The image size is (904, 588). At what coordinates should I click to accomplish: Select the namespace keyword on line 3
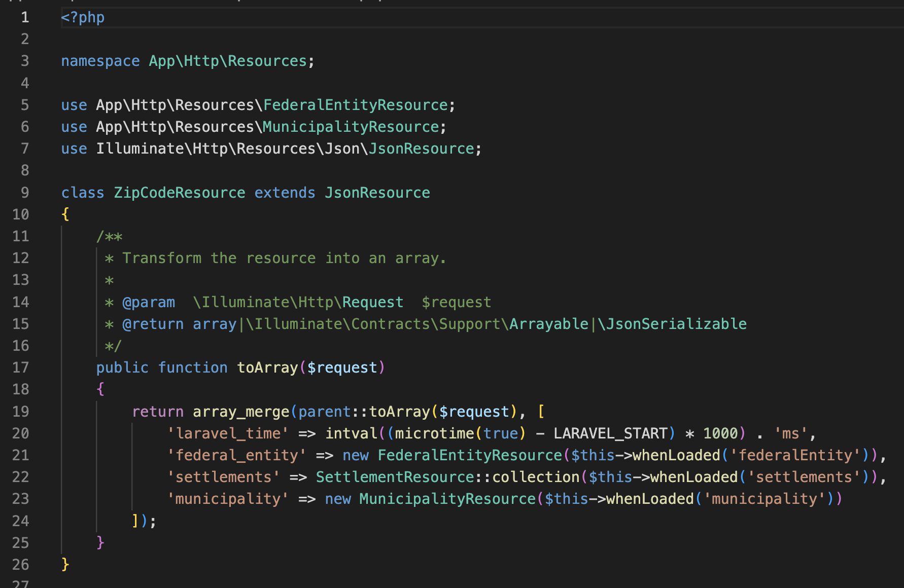point(100,61)
